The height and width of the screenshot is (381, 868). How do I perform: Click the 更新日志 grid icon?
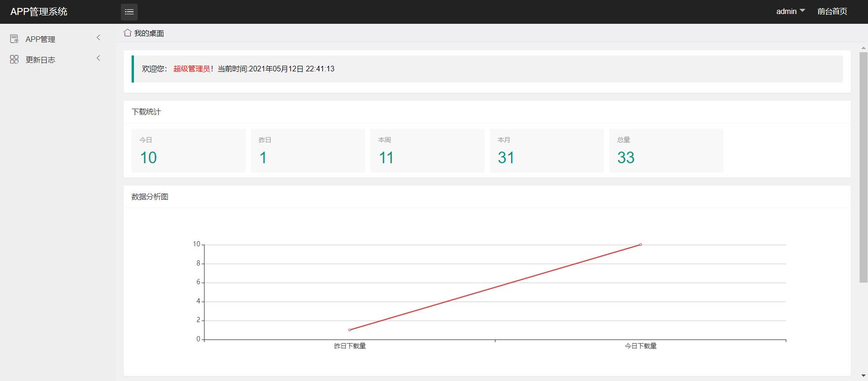coord(14,59)
